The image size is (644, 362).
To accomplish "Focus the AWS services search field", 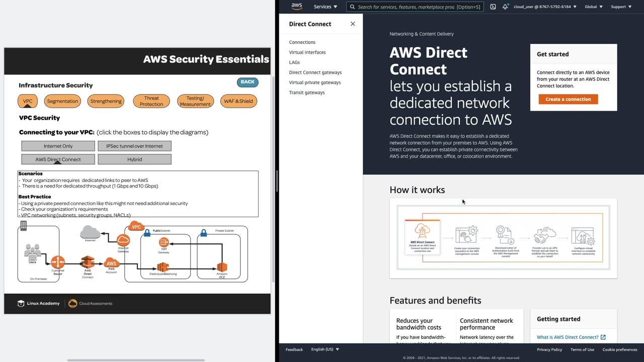I will [x=415, y=7].
